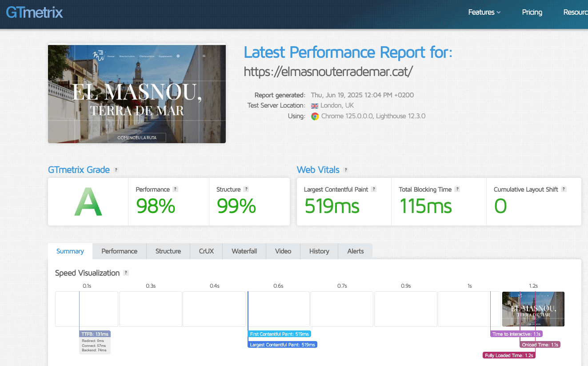The image size is (588, 366).
Task: Click the Time to Interactive marker
Action: coord(516,334)
